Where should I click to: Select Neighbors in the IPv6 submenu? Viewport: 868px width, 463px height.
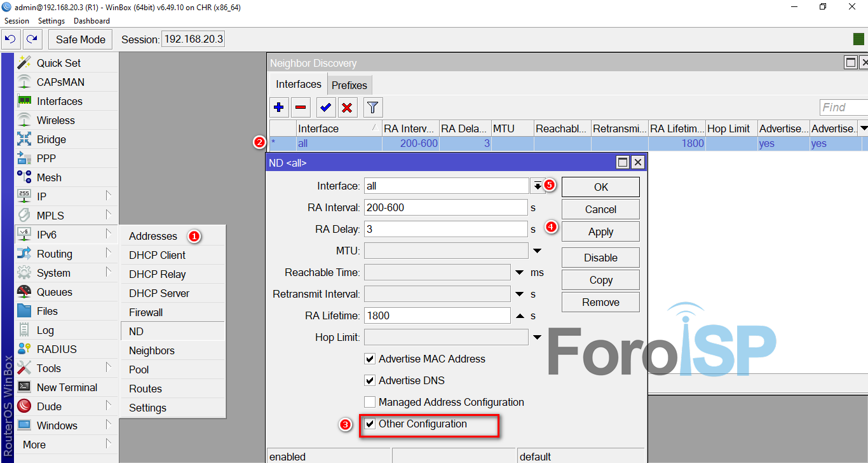pyautogui.click(x=151, y=350)
